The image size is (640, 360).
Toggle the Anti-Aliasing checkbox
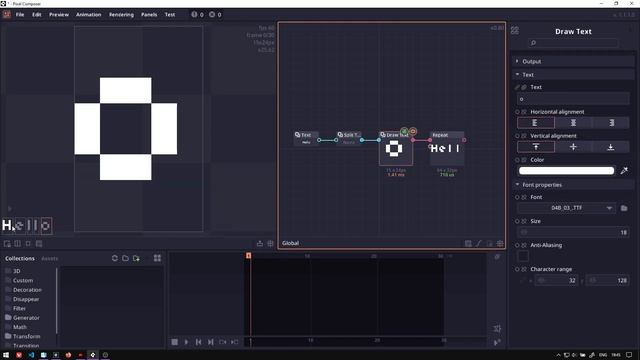523,256
